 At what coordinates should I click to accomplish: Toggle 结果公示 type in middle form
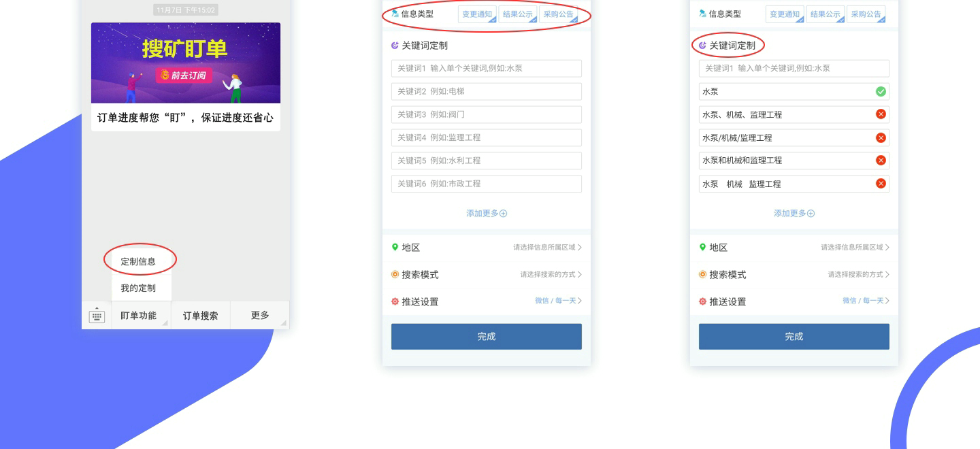coord(518,14)
